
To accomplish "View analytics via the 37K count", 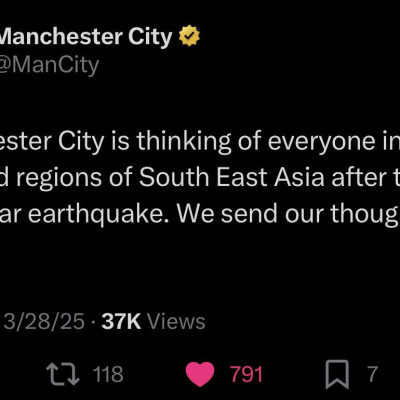I will (121, 322).
